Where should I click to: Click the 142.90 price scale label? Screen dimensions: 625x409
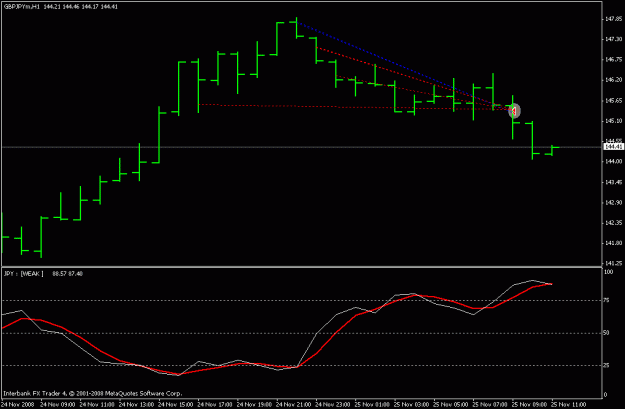pos(614,203)
